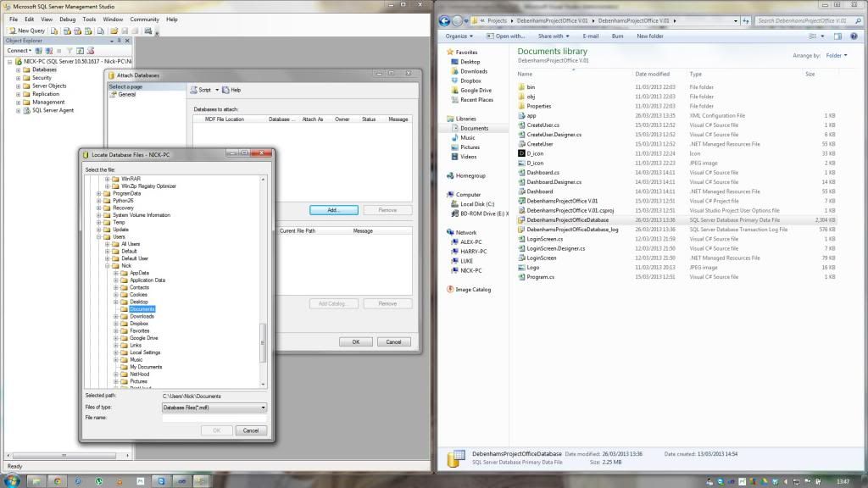This screenshot has height=488, width=868.
Task: Expand the Security node in Object Explorer
Action: coord(19,78)
